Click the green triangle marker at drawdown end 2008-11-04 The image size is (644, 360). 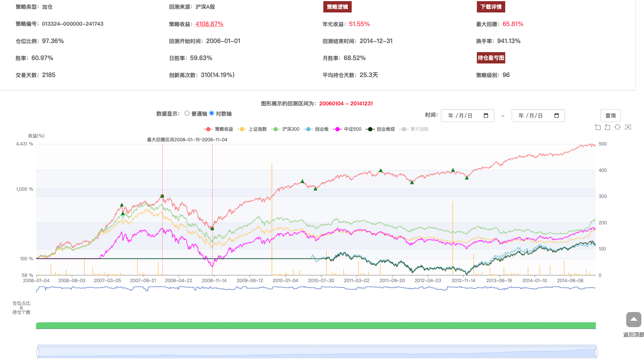pos(212,229)
